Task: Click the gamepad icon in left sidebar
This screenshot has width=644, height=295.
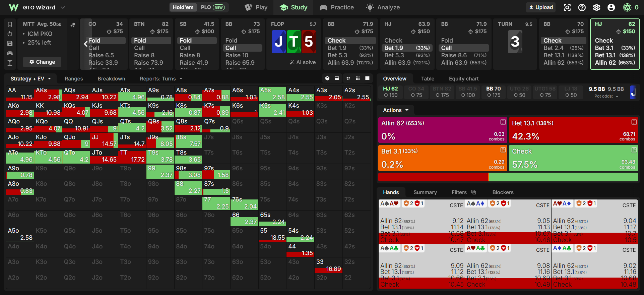Action: pyautogui.click(x=10, y=53)
